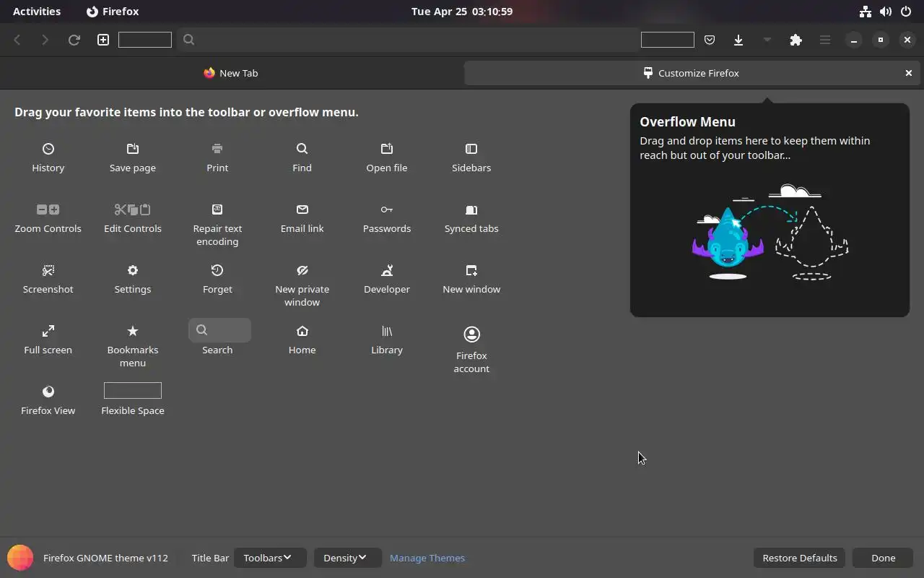Pick the Home icon

(x=302, y=331)
